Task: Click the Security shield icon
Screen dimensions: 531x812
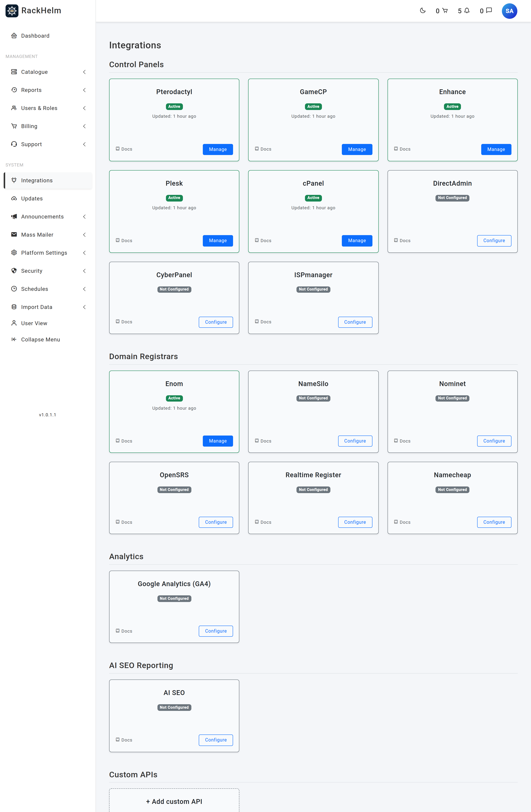Action: tap(14, 271)
